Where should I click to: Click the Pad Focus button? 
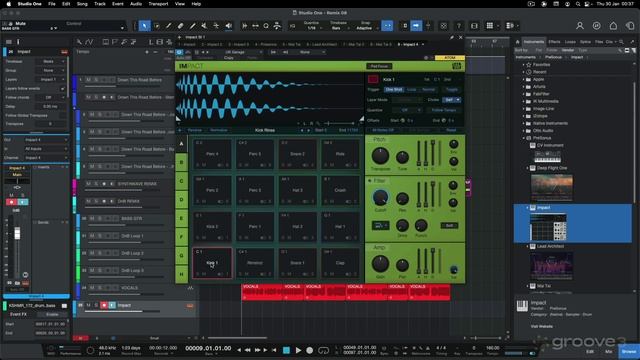click(x=379, y=66)
